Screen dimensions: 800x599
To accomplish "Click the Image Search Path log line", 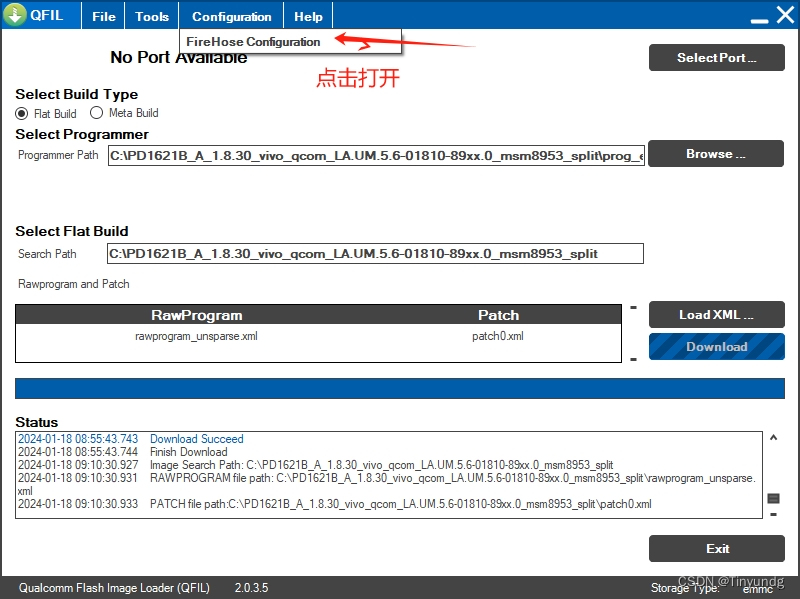I will tap(381, 465).
